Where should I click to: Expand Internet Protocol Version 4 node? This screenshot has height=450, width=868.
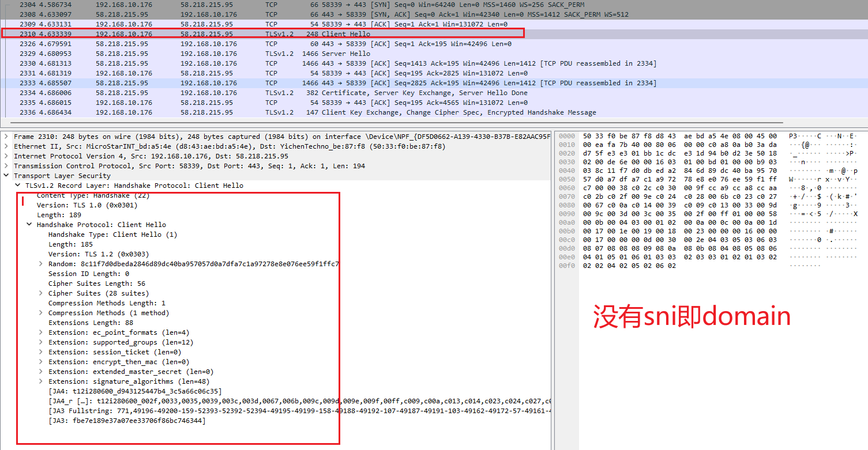click(x=6, y=156)
